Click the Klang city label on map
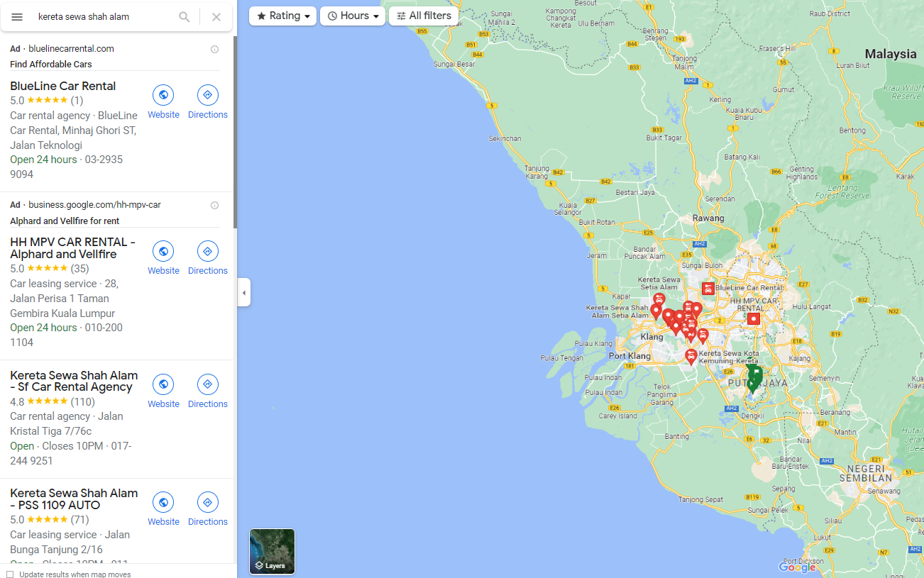Screen dimensions: 924x578 [x=651, y=337]
